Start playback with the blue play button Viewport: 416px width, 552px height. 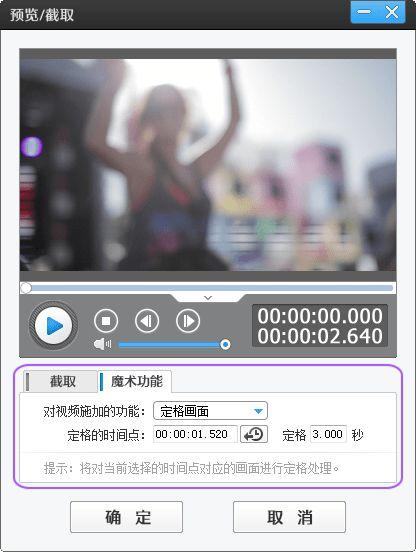(53, 326)
